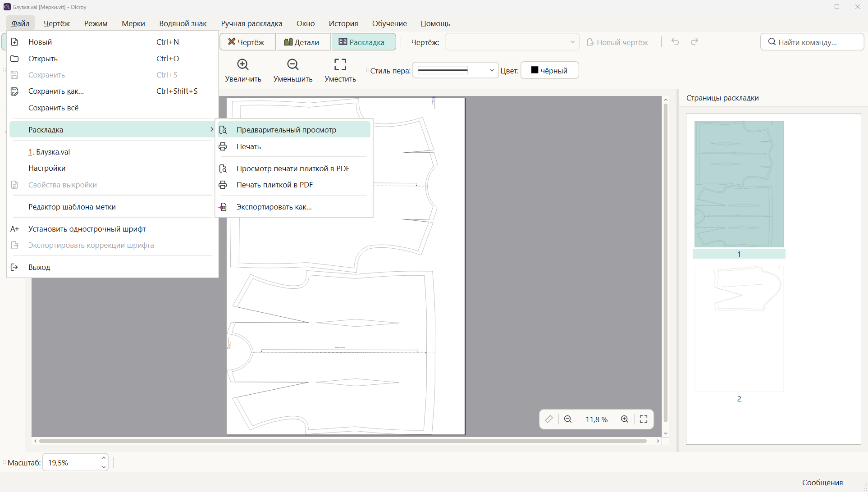The image size is (868, 492).
Task: Open the Ручная раскладка menu
Action: coord(251,23)
